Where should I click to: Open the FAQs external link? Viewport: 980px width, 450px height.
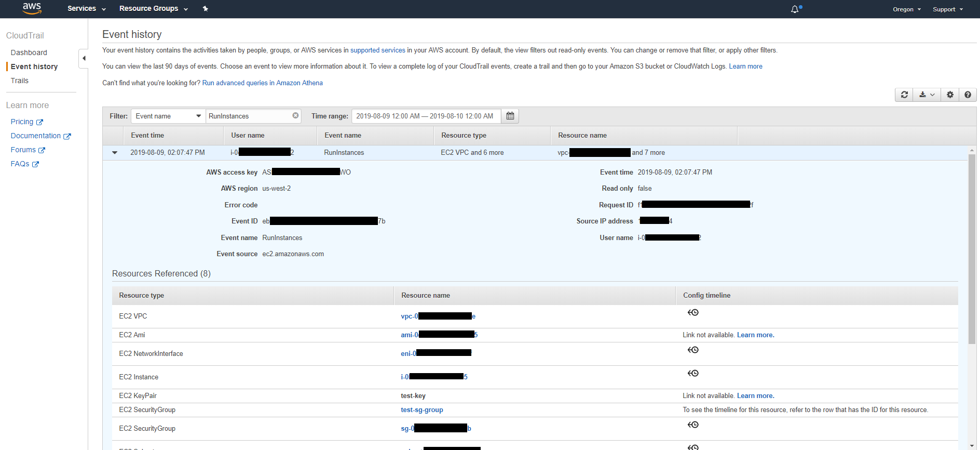[x=25, y=164]
